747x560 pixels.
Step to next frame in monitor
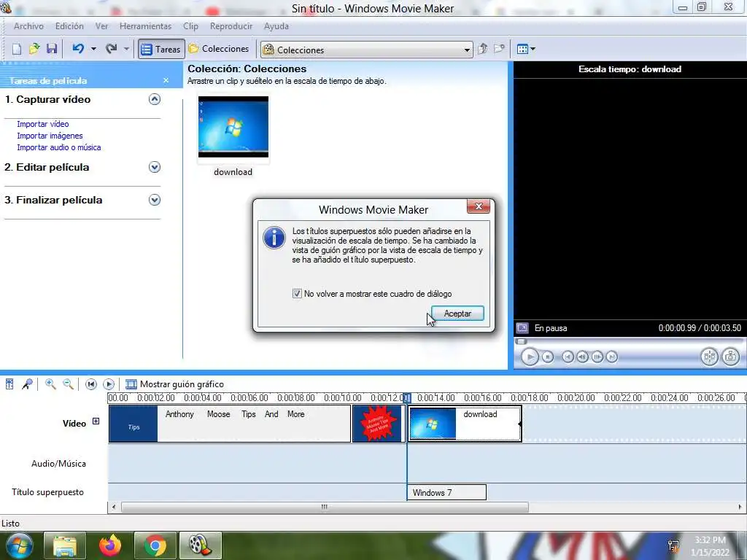click(597, 357)
